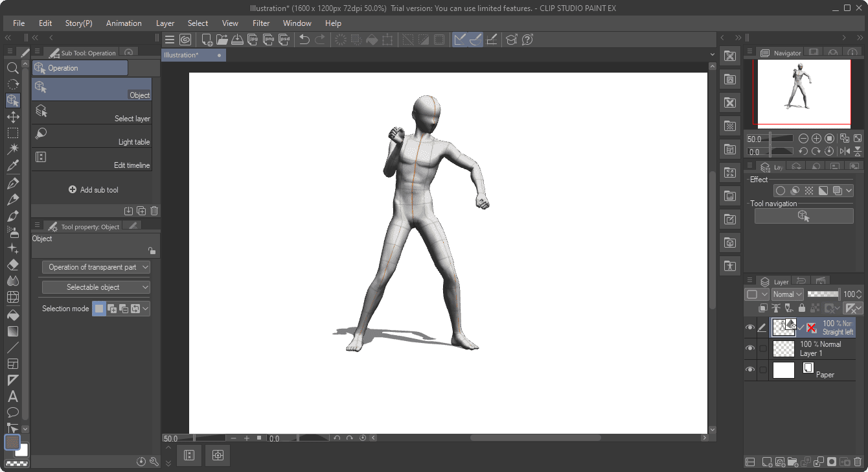Toggle visibility of the Paper layer

pos(749,370)
